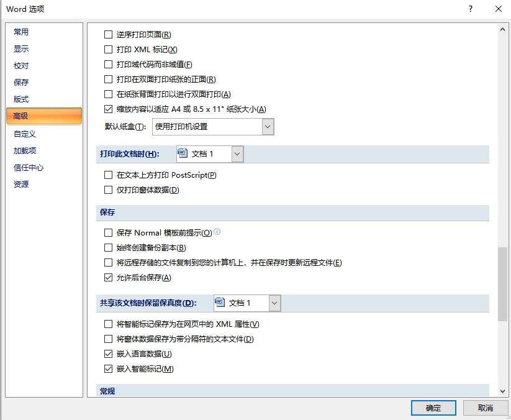Screen dimensions: 511x420
Task: Enable 逆序打印页面 option
Action: coord(109,35)
